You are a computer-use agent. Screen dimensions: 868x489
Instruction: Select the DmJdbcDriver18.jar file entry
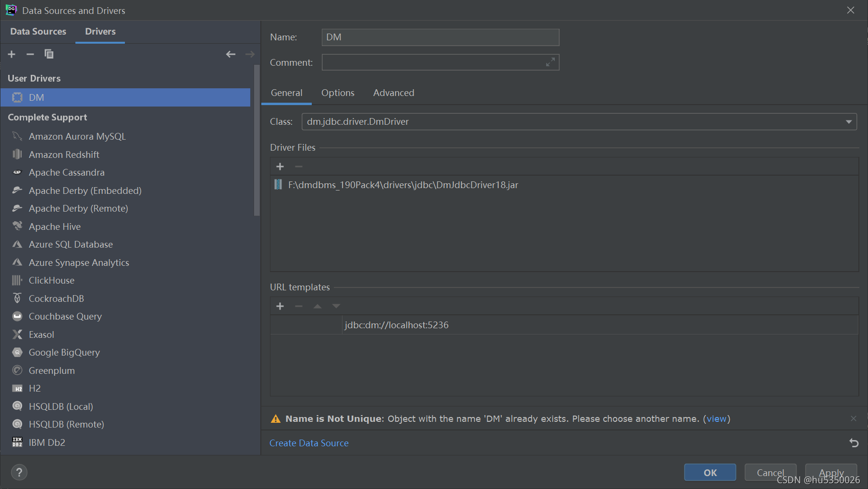[564, 185]
